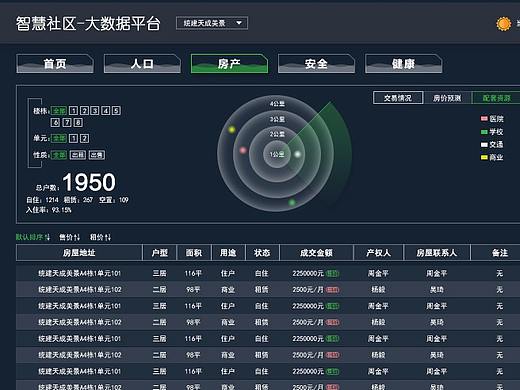Filter properties by 出售
520x390 pixels.
click(x=97, y=155)
